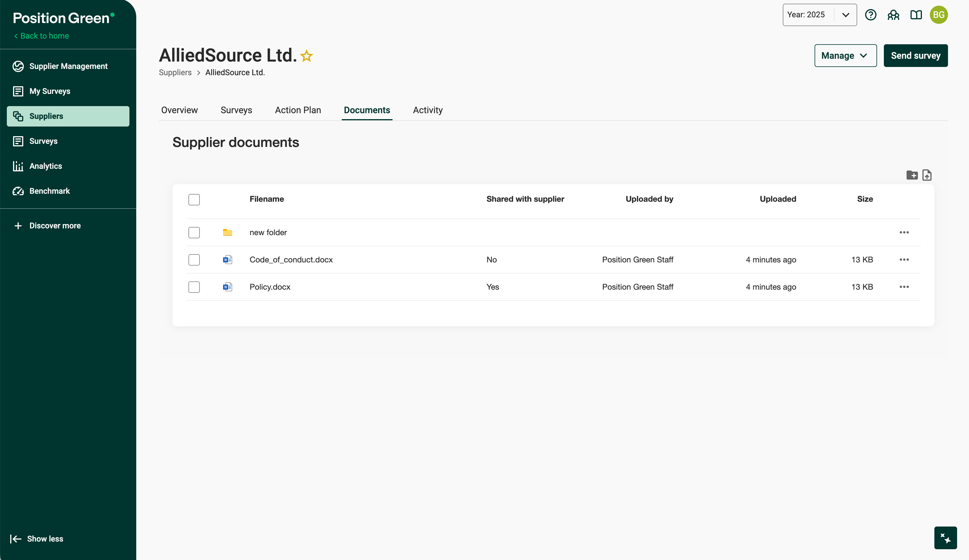Click the yellow folder icon of new folder
The height and width of the screenshot is (560, 969).
pyautogui.click(x=228, y=233)
